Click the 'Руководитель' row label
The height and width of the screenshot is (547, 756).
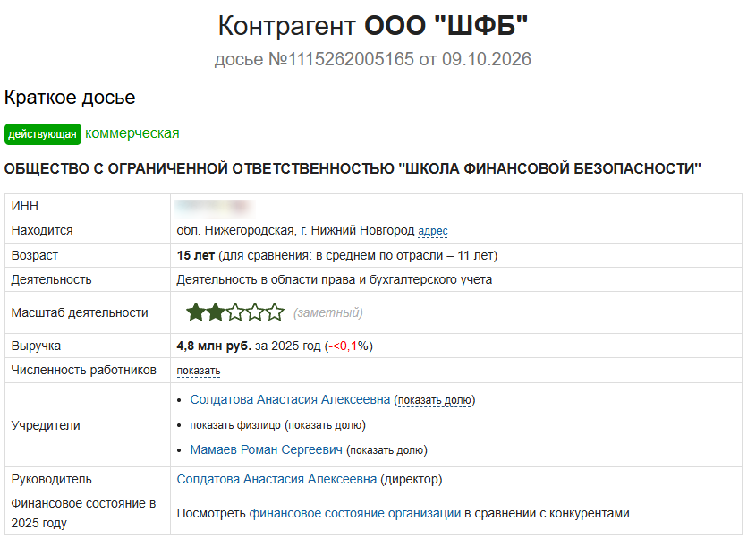51,480
